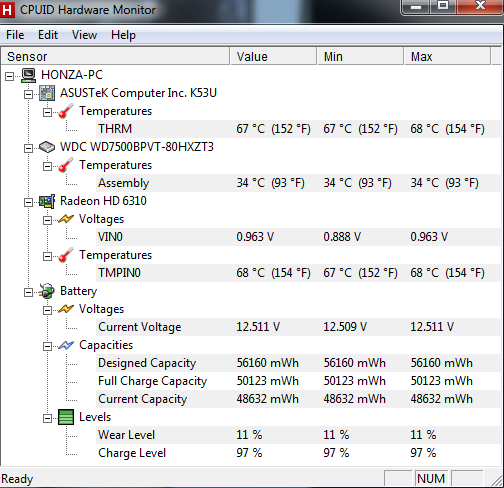Screen dimensions: 504x488
Task: Collapse the Levels node
Action: click(47, 419)
